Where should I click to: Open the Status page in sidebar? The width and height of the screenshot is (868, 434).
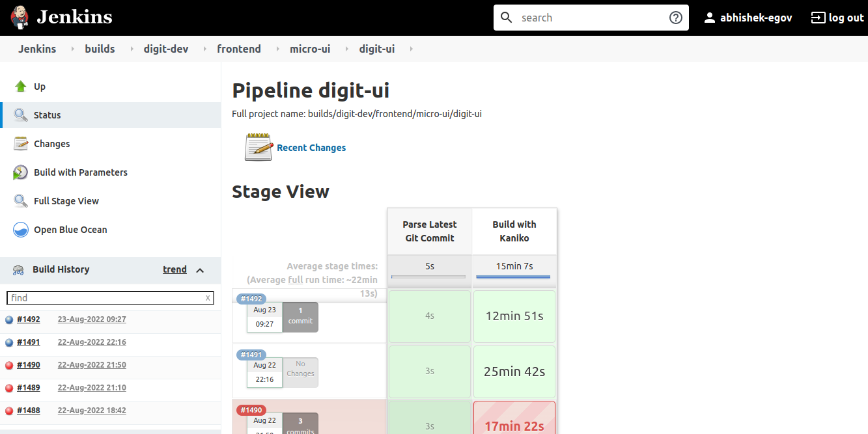click(47, 115)
